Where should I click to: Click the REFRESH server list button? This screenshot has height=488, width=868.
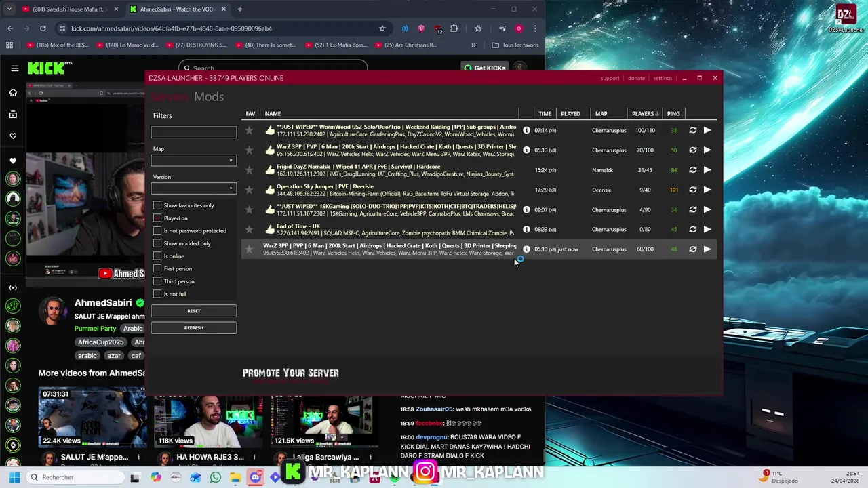pyautogui.click(x=193, y=327)
